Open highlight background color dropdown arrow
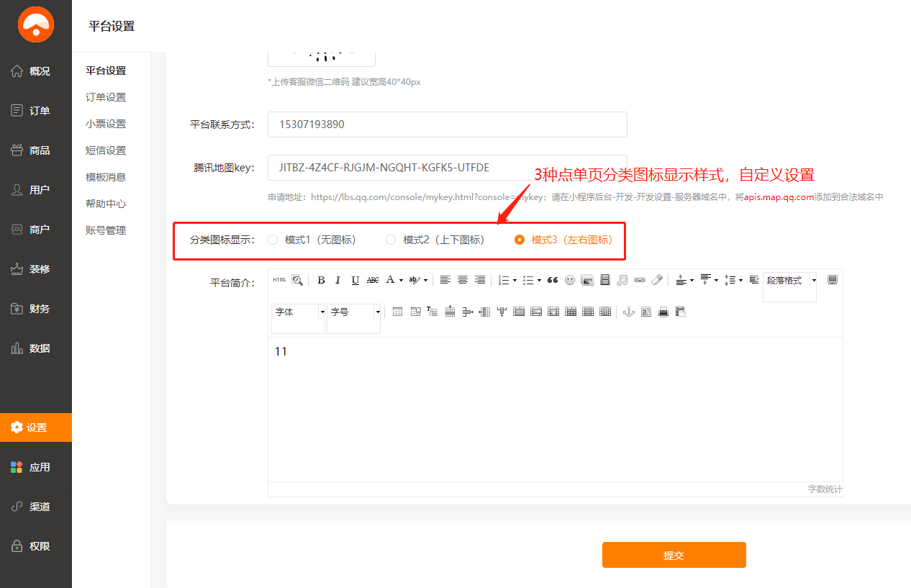The height and width of the screenshot is (588, 911). tap(425, 280)
